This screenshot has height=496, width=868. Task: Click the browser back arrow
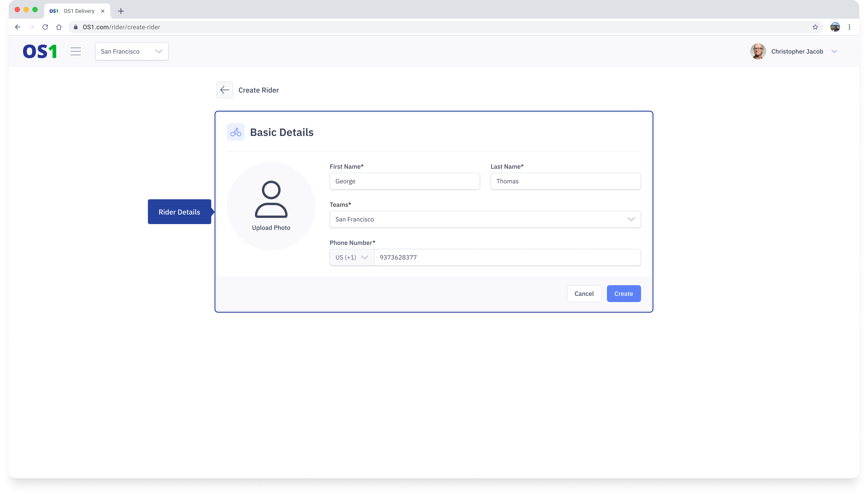18,27
